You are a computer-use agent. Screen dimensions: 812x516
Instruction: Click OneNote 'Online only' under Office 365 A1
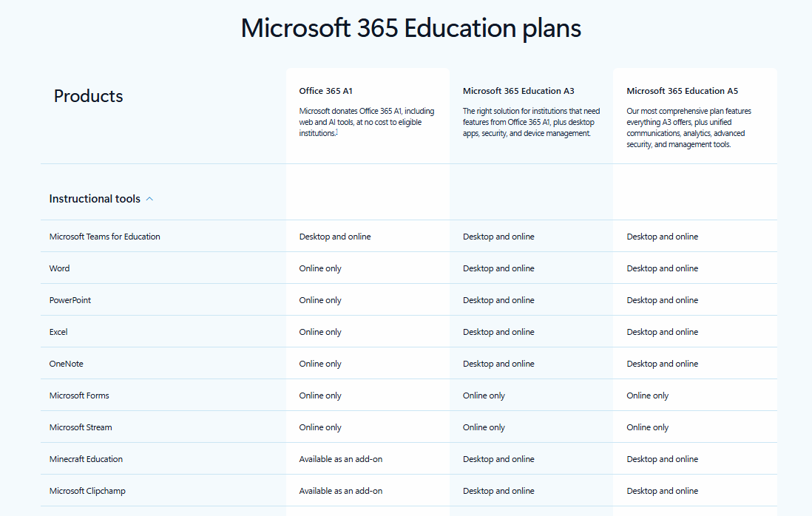point(320,364)
